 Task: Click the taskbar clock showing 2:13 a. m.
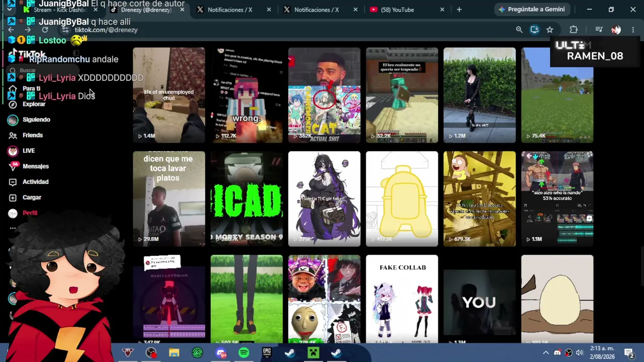[x=602, y=352]
